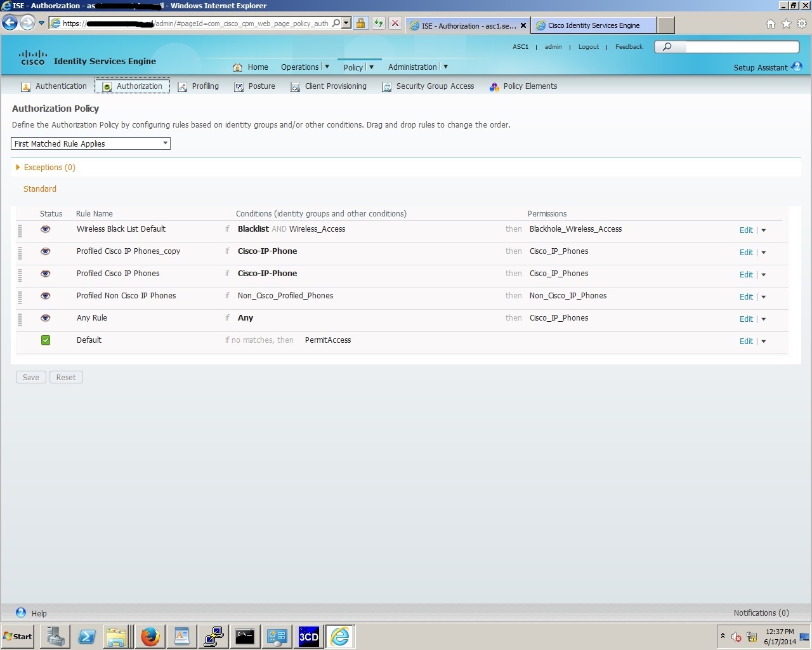Click the PermitAccess default permission text
The width and height of the screenshot is (812, 650).
[x=328, y=340]
